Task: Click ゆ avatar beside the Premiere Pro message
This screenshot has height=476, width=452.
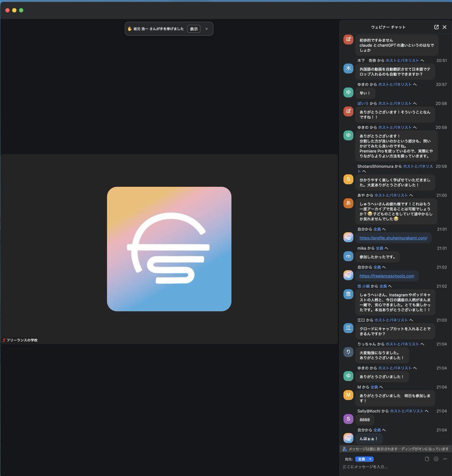Action: click(348, 135)
